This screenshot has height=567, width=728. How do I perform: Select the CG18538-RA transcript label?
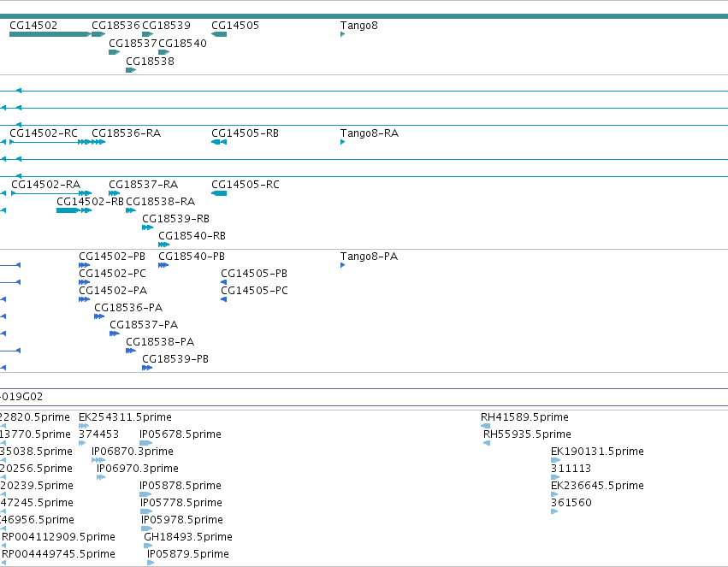[161, 202]
